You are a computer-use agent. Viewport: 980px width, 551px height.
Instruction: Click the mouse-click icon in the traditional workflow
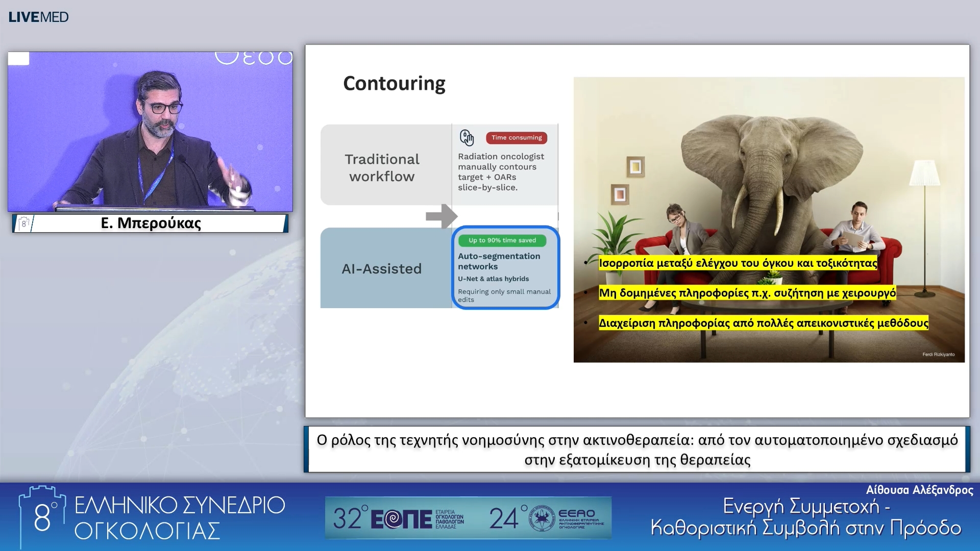(x=467, y=138)
